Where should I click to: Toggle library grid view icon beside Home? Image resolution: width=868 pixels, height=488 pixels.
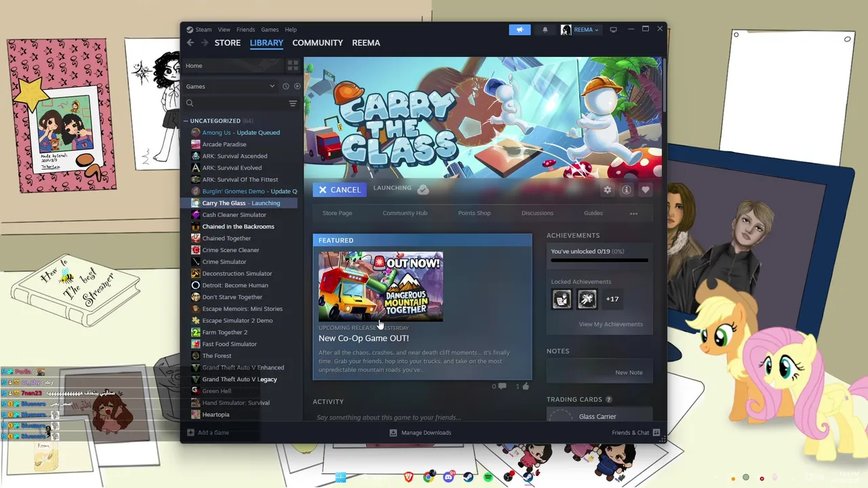tap(293, 66)
